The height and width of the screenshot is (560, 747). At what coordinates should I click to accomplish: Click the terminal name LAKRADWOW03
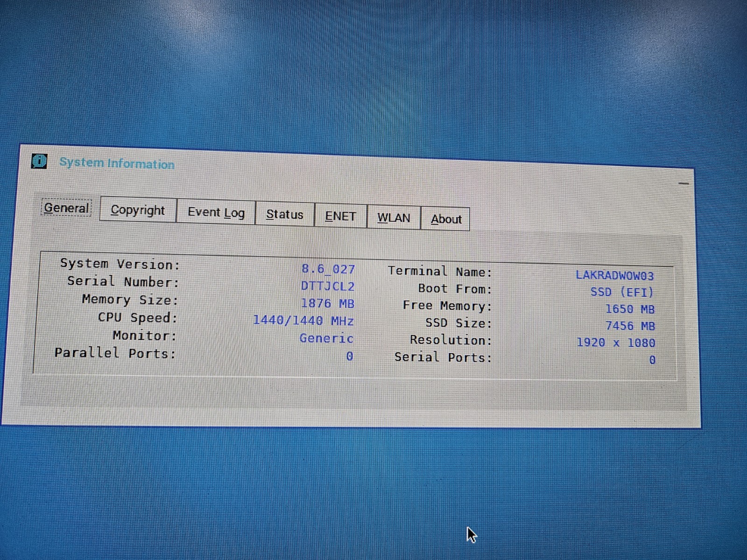point(614,275)
